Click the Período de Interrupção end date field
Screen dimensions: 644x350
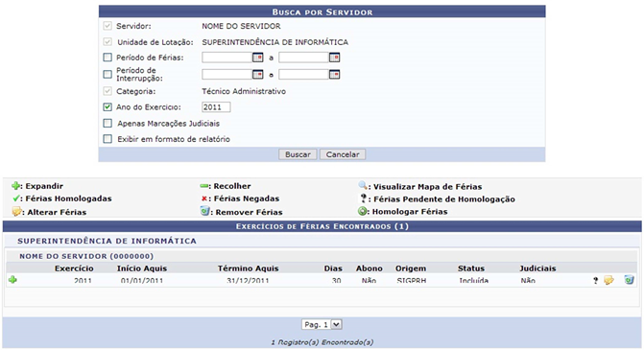tap(303, 74)
